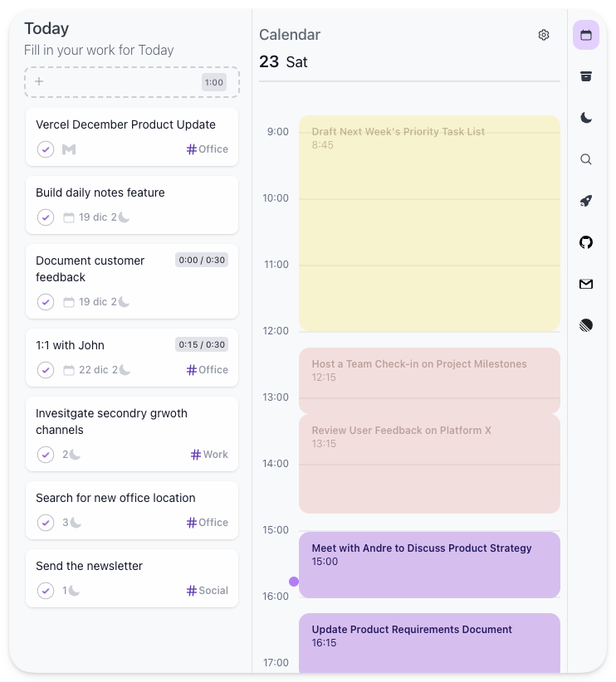Open Draft Next Week's Priority Task List event
Image resolution: width=616 pixels, height=682 pixels.
[429, 223]
